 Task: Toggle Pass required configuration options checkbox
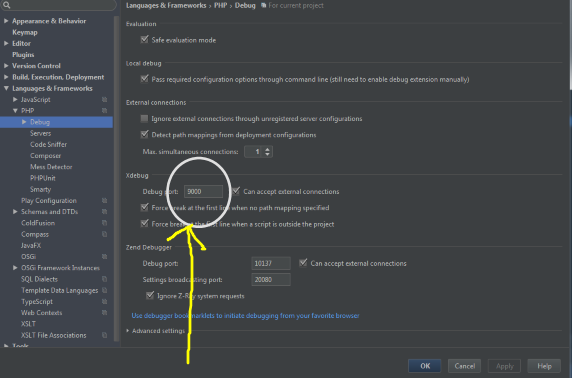click(145, 79)
